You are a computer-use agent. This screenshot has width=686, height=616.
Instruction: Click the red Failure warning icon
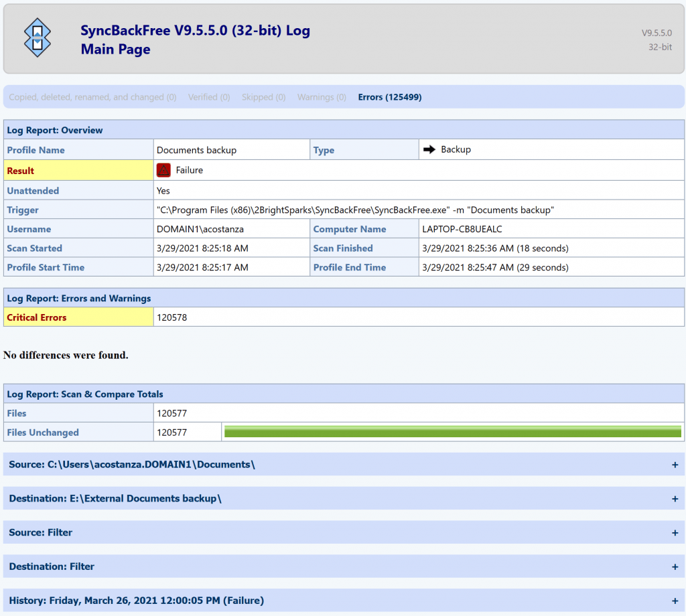pos(163,170)
